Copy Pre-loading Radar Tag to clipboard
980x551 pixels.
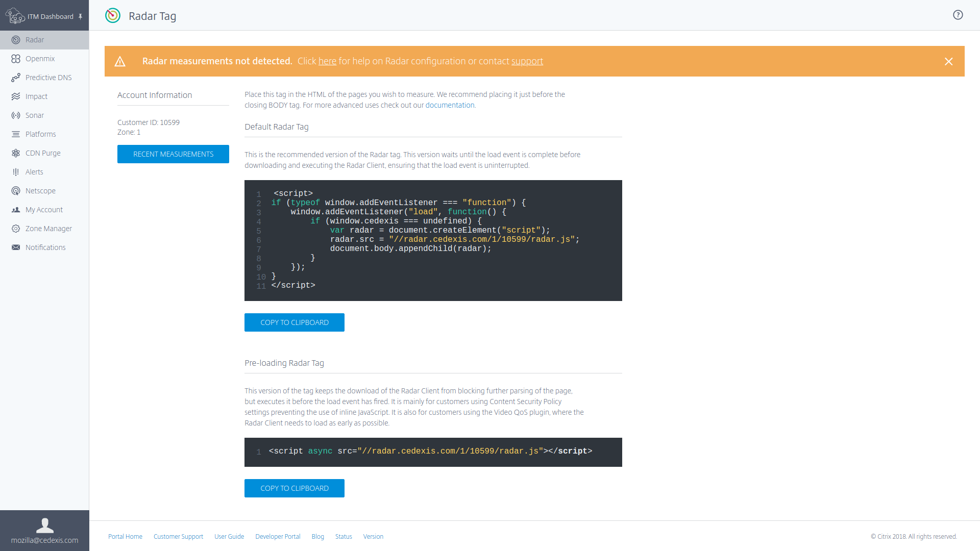293,488
